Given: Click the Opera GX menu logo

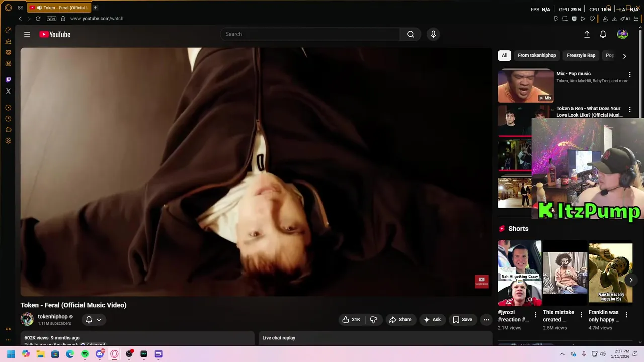Looking at the screenshot, I should (8, 8).
